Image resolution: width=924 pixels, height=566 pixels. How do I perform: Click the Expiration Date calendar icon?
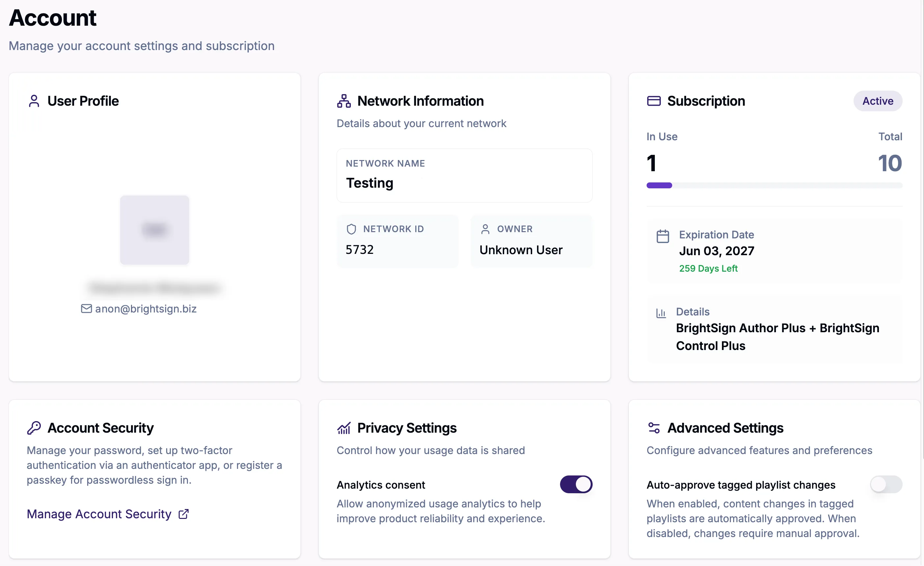[663, 236]
